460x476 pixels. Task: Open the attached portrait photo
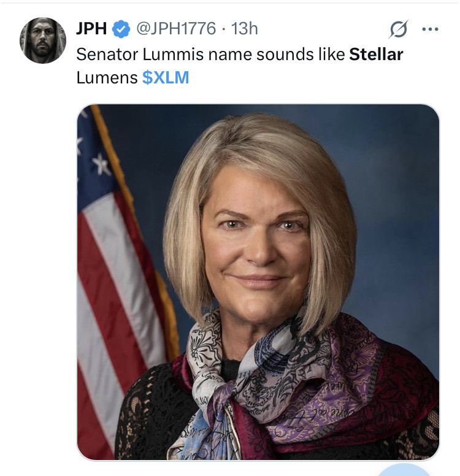258,282
